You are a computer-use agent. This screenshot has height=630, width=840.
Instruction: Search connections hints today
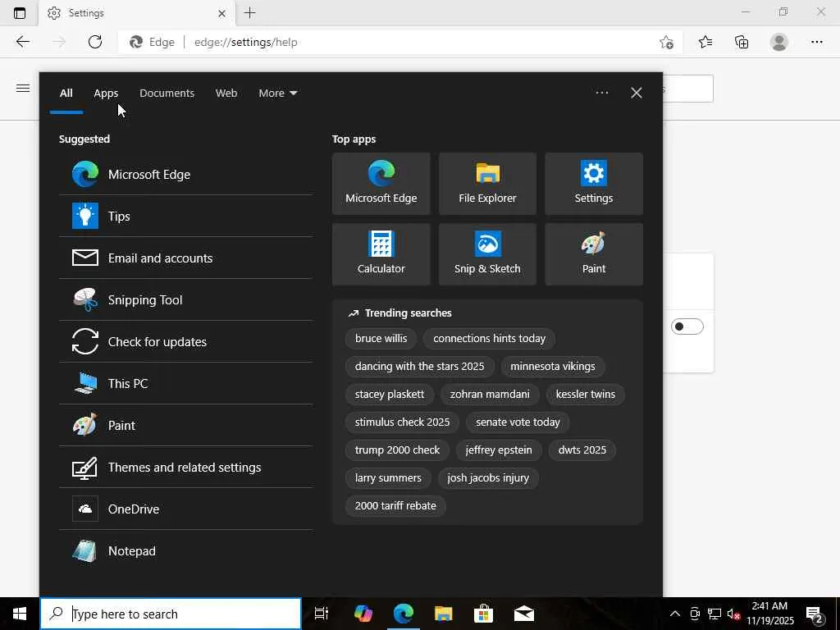pyautogui.click(x=489, y=339)
